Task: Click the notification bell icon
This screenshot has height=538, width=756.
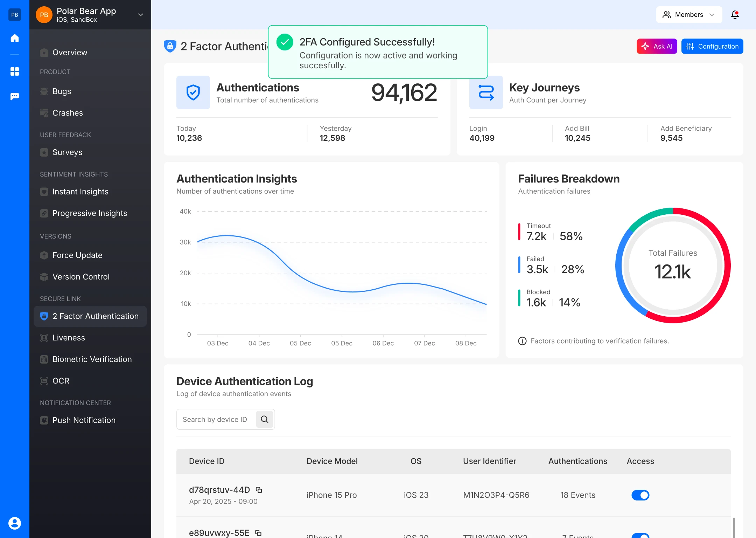Action: click(735, 15)
